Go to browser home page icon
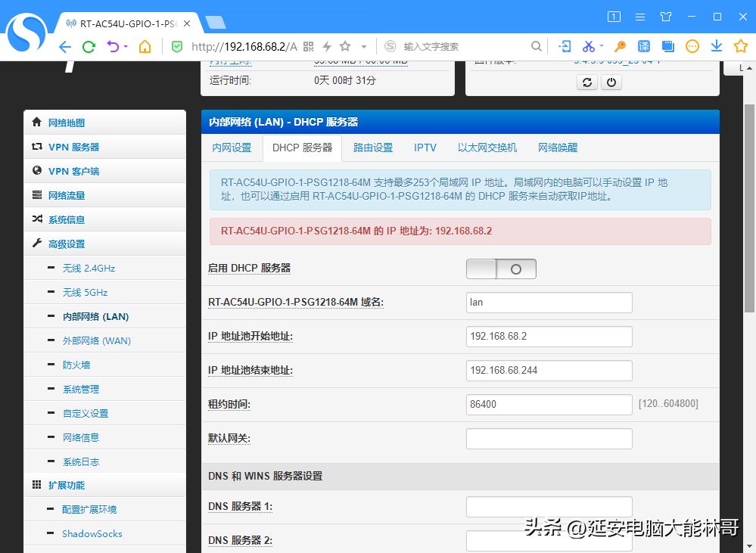Viewport: 756px width, 553px height. [145, 47]
